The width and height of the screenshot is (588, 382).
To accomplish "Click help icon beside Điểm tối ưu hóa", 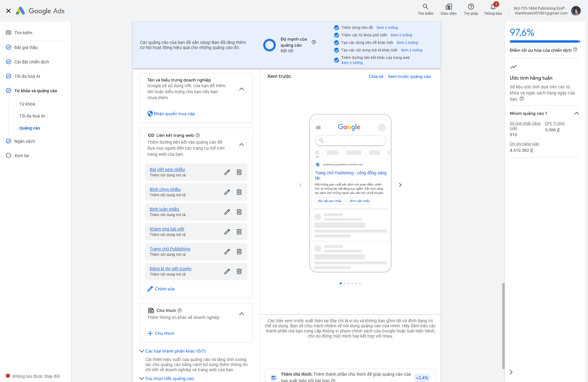I will [575, 50].
